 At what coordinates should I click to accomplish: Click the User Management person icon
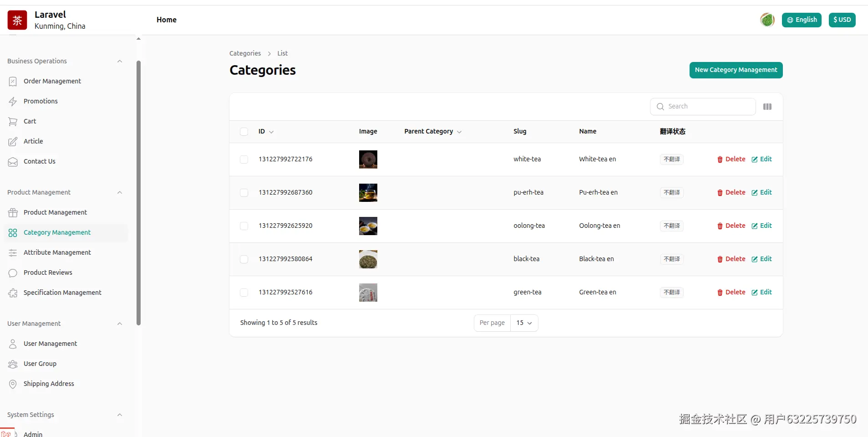pyautogui.click(x=13, y=344)
